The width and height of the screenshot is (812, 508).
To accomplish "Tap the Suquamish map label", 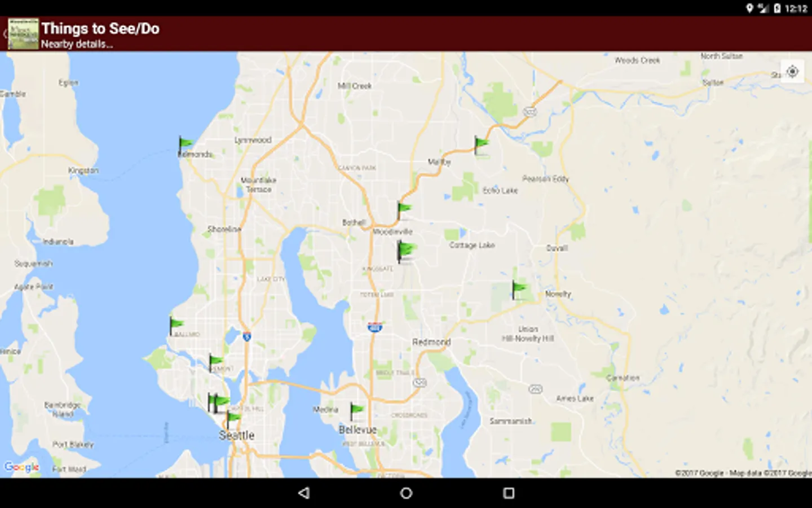I will (33, 264).
